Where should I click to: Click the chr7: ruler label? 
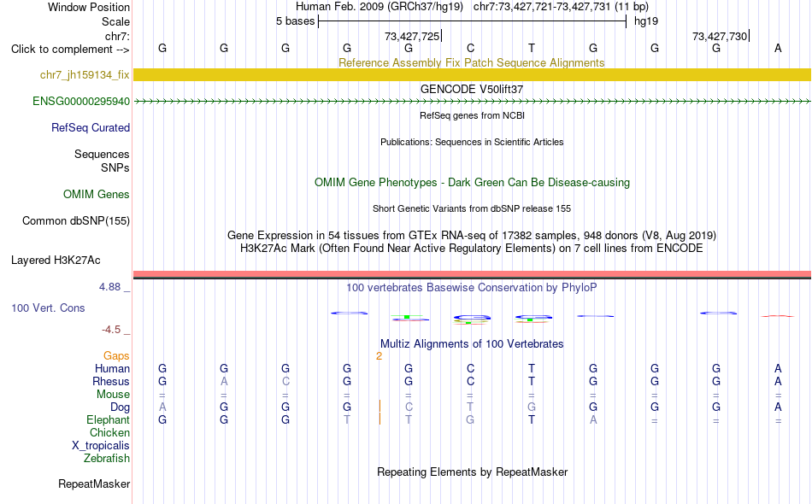point(118,36)
